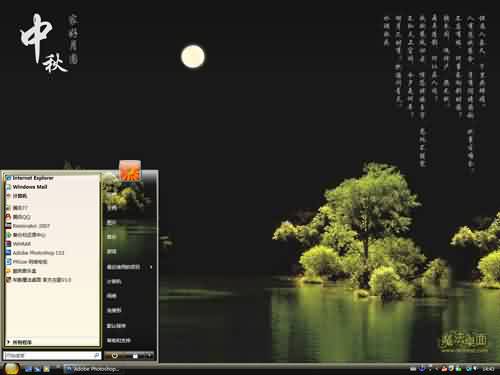The width and height of the screenshot is (500, 375).
Task: Open Default Programs (默认程序) in the Start menu
Action: [x=116, y=325]
